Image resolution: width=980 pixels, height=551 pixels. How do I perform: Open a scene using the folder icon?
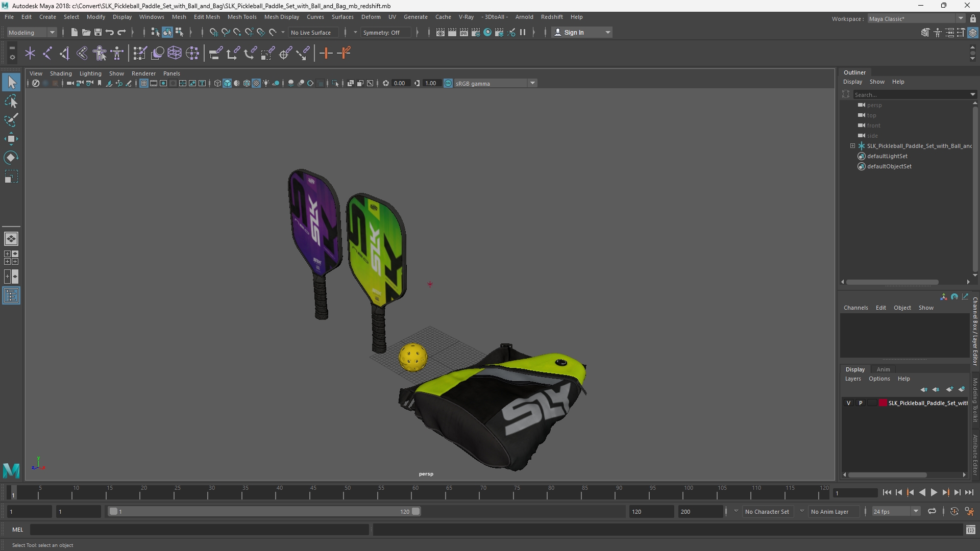[x=86, y=32]
